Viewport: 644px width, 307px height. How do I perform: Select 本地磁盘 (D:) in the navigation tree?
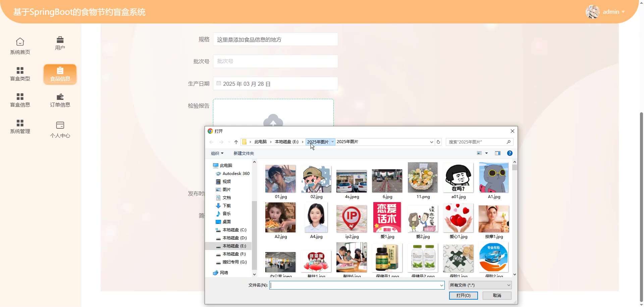click(234, 238)
